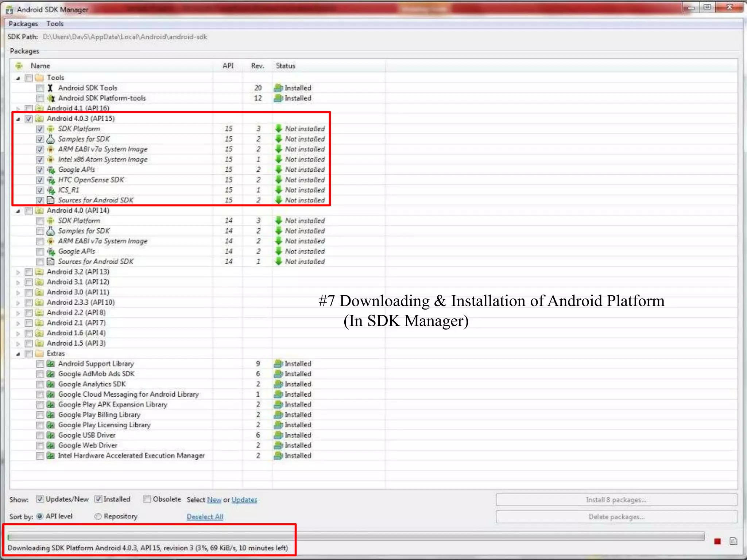Image resolution: width=747 pixels, height=560 pixels.
Task: Click the Tools folder icon
Action: [x=39, y=78]
